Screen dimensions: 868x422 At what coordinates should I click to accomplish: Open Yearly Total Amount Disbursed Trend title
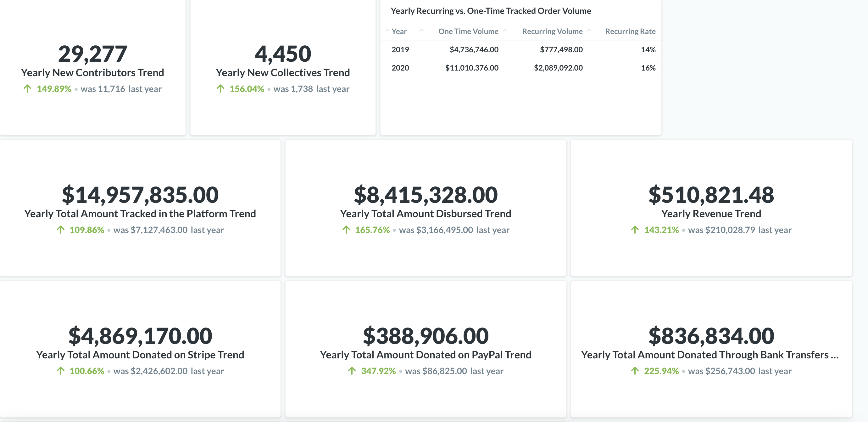tap(426, 214)
